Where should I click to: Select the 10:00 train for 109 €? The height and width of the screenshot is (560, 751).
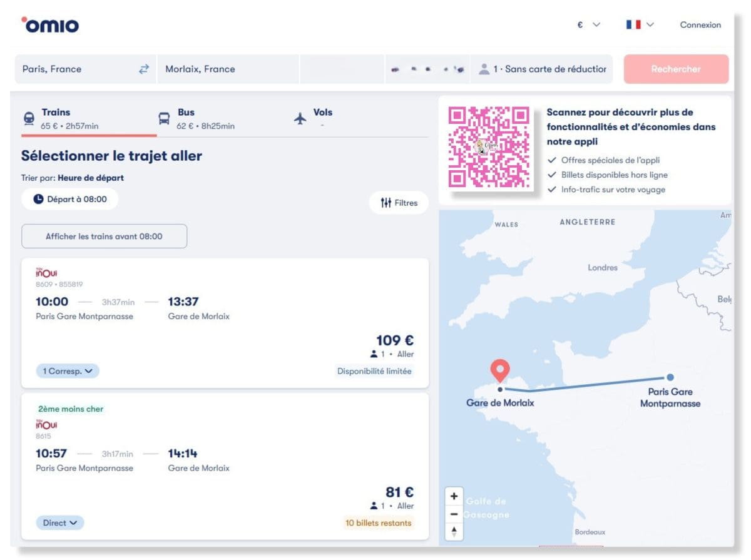[225, 323]
